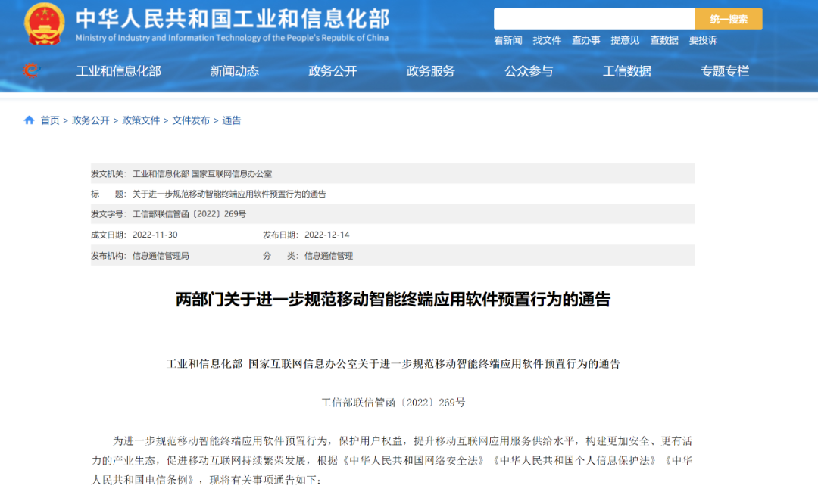Click the centered document number below subtitle
818x504 pixels.
click(x=393, y=403)
